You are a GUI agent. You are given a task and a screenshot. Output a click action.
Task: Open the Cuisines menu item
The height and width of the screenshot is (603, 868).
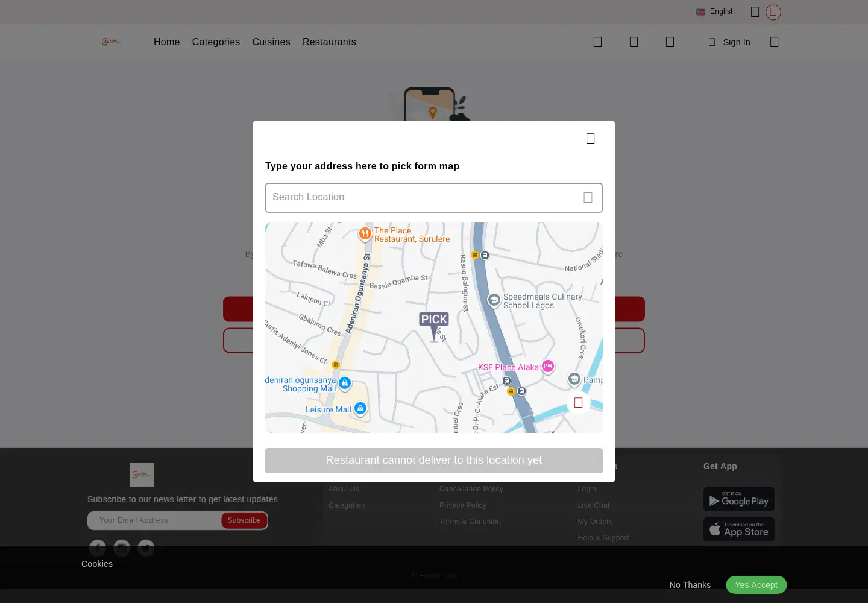point(271,42)
